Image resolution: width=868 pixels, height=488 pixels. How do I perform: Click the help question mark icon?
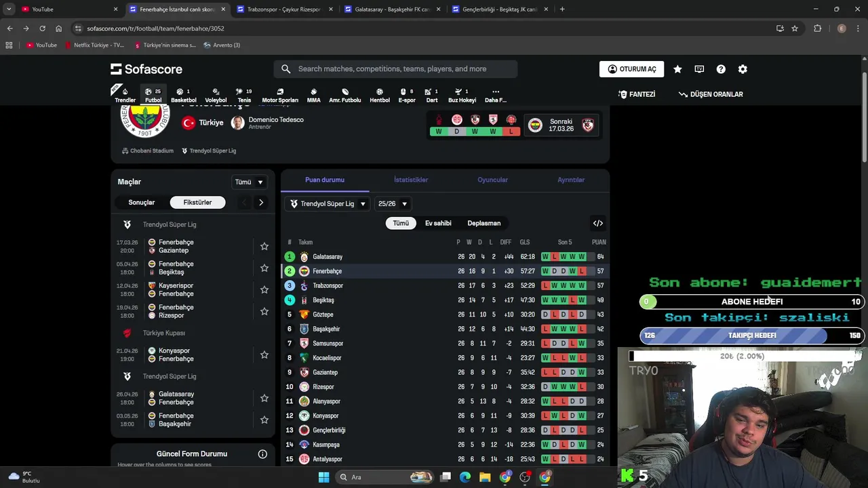click(x=721, y=69)
